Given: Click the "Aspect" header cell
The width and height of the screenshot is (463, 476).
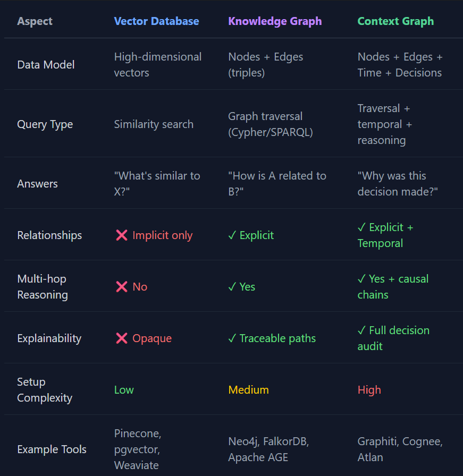Looking at the screenshot, I should pyautogui.click(x=35, y=22).
